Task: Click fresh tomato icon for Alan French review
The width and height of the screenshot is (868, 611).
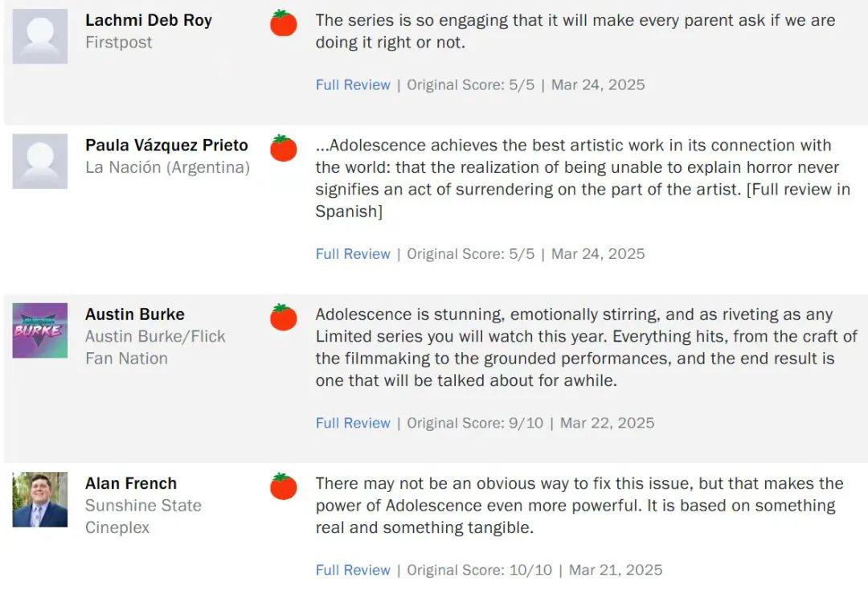Action: tap(284, 486)
